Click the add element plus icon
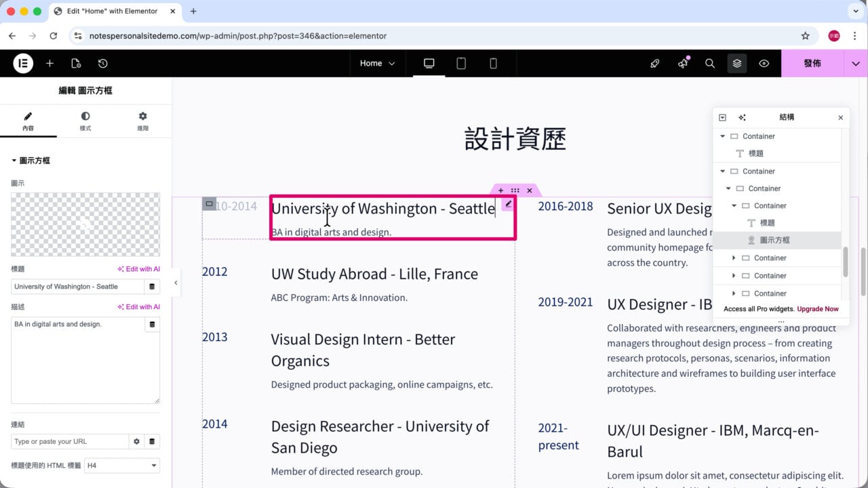The height and width of the screenshot is (488, 868). (50, 63)
